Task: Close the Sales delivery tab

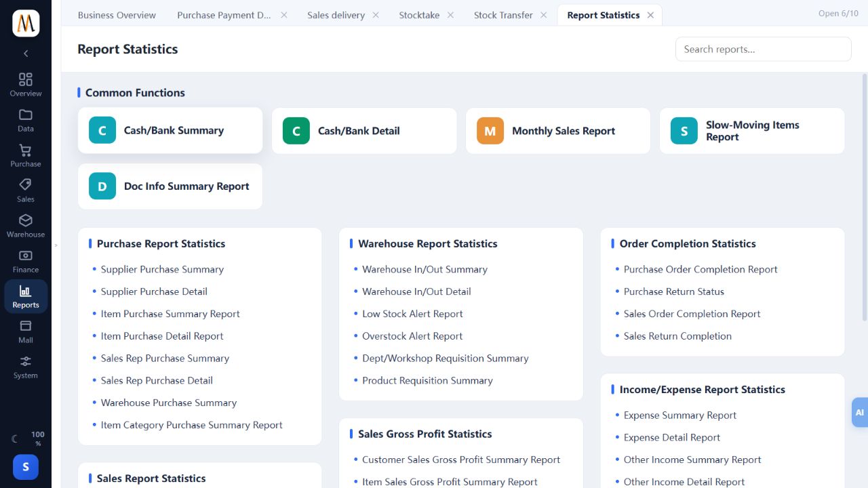Action: click(x=376, y=15)
